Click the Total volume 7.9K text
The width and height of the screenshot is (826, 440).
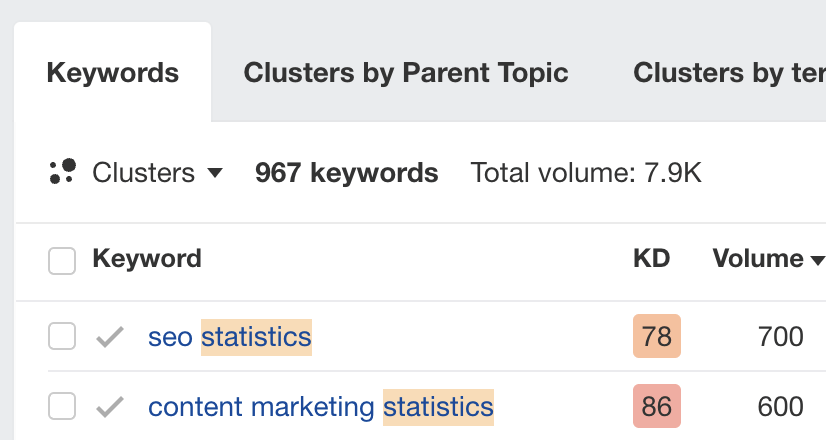coord(586,173)
